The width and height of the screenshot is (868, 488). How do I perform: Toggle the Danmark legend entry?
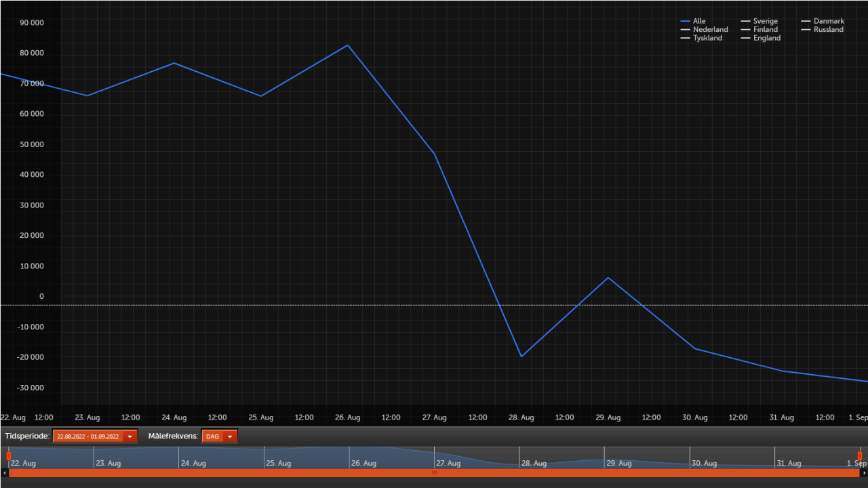pos(823,21)
